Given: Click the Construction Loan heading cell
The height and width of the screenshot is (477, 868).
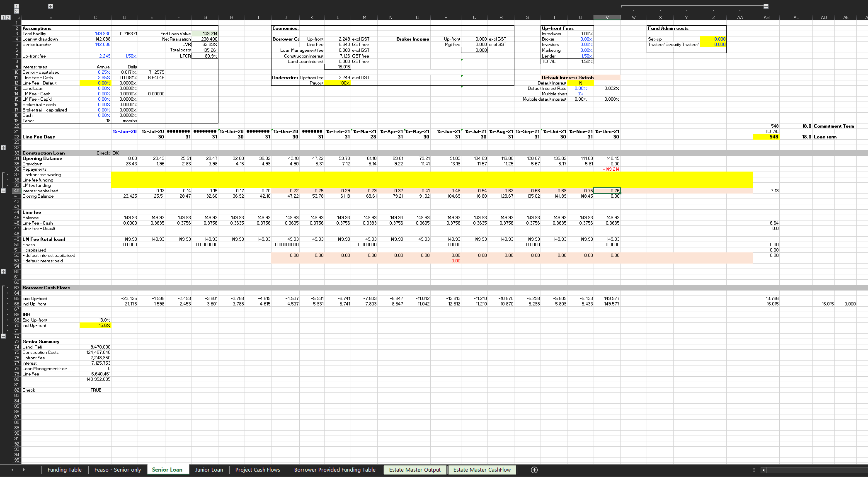Looking at the screenshot, I should click(51, 153).
